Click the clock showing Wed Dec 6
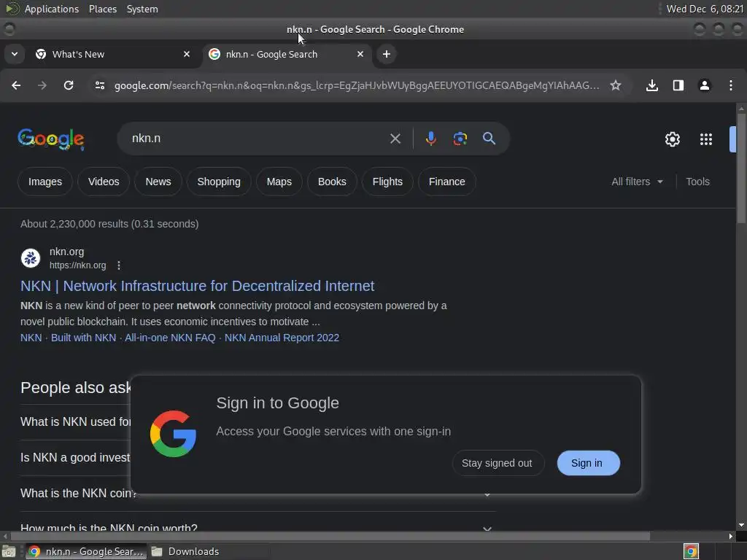747x560 pixels. pos(705,9)
